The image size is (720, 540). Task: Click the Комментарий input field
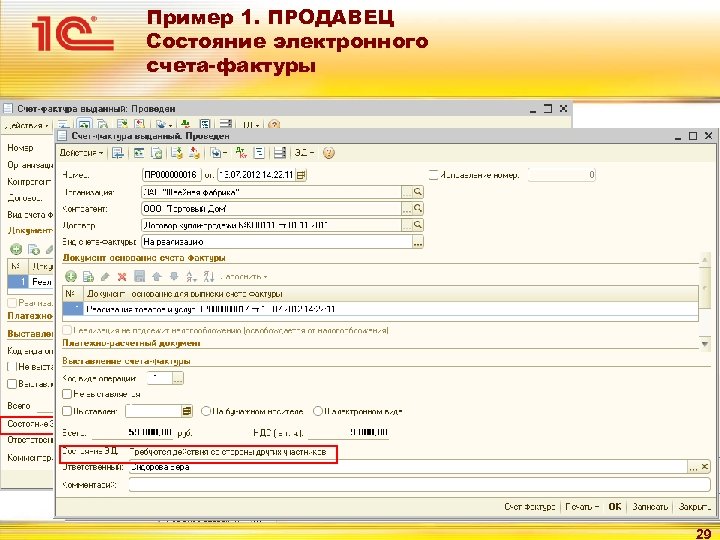coord(419,484)
